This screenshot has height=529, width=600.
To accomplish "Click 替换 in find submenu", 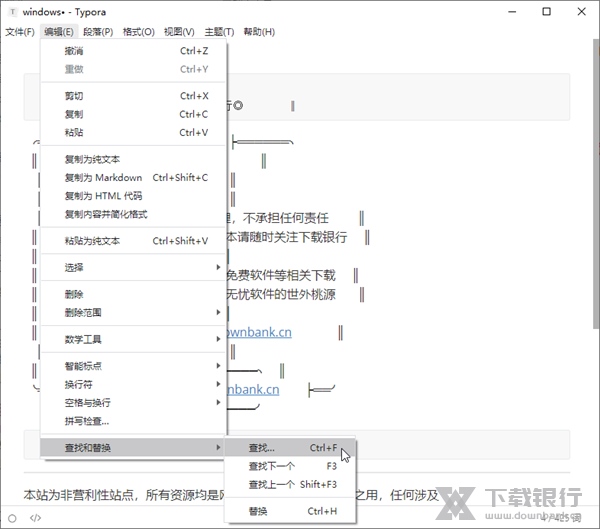I will coord(259,511).
